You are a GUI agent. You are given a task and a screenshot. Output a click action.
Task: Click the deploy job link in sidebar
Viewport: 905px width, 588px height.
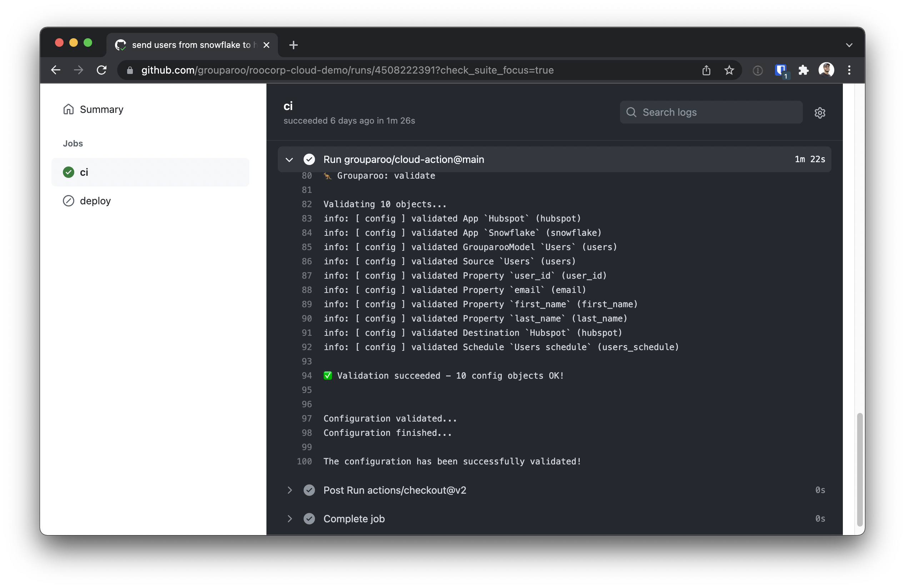click(x=94, y=200)
